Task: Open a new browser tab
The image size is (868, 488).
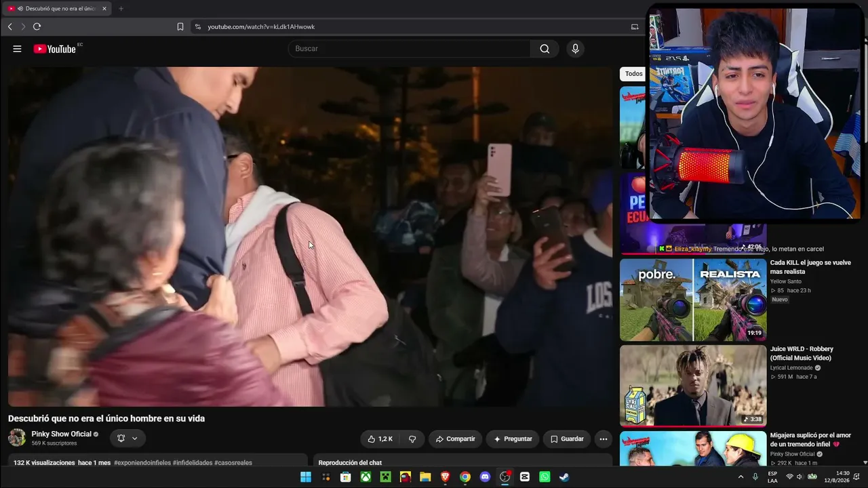Action: [121, 9]
